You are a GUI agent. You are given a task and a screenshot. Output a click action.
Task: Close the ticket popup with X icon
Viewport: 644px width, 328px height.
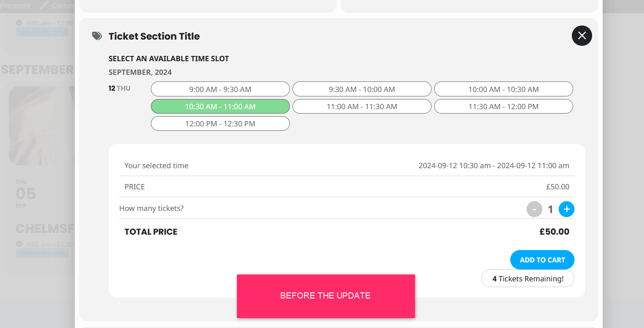pos(582,36)
